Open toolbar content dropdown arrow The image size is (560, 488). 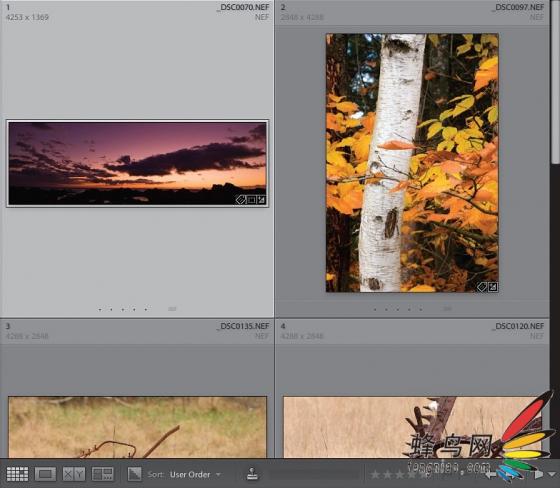(x=552, y=475)
